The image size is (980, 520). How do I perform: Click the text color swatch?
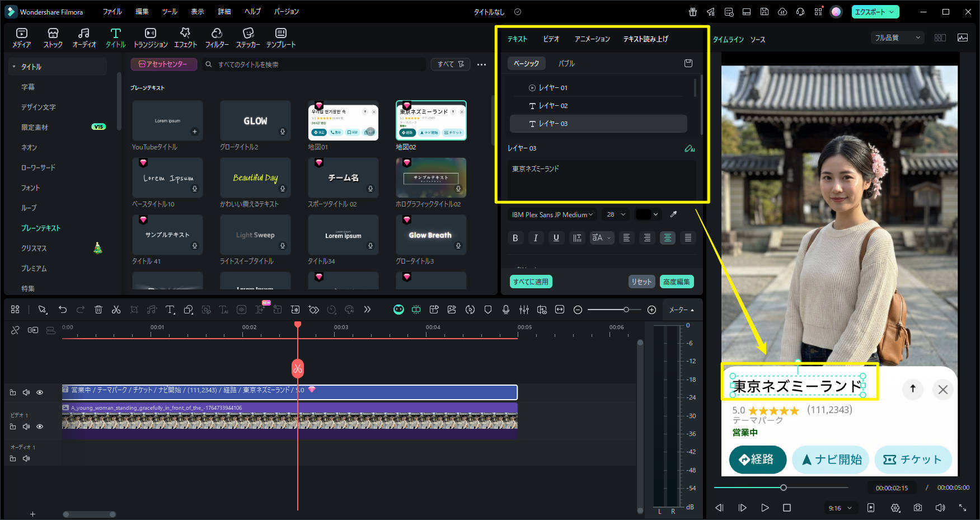click(644, 214)
